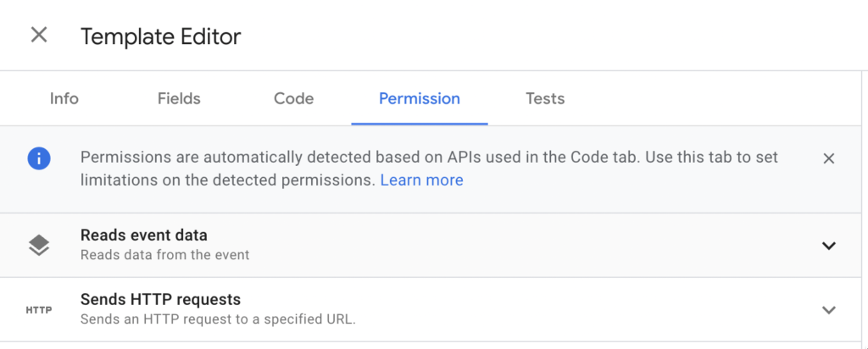Click the HTTP icon
Screen dimensions: 868x349
[39, 310]
